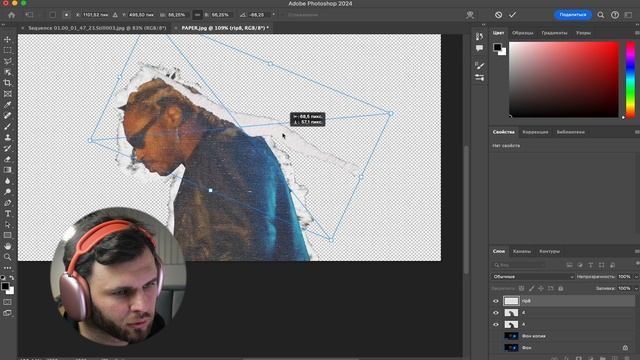640x360 pixels.
Task: Switch to the Sequence 01 document tab
Action: (x=97, y=28)
